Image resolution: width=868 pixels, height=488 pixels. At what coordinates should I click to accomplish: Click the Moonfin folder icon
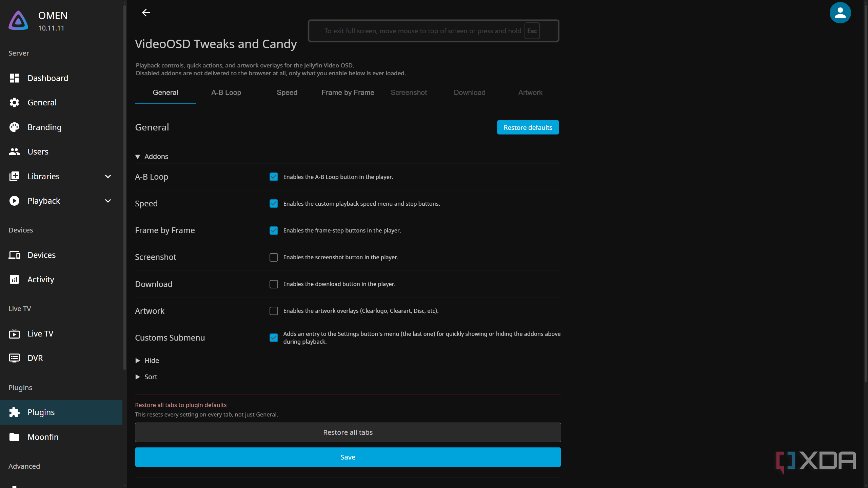(x=14, y=437)
